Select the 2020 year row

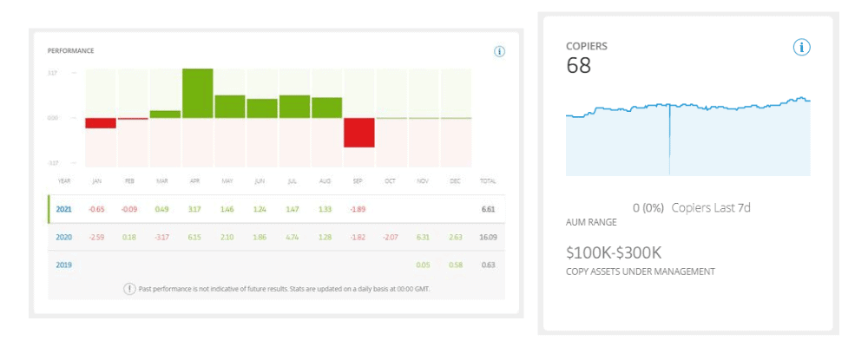coord(276,237)
